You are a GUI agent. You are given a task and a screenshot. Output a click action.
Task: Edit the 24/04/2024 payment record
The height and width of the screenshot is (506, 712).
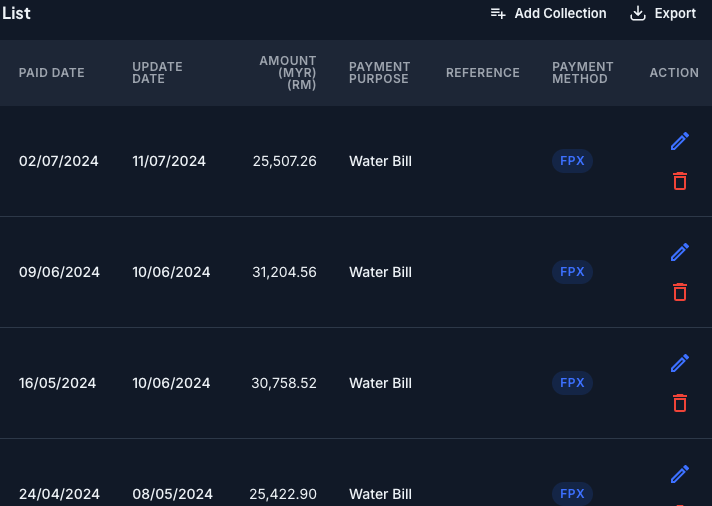[x=680, y=474]
